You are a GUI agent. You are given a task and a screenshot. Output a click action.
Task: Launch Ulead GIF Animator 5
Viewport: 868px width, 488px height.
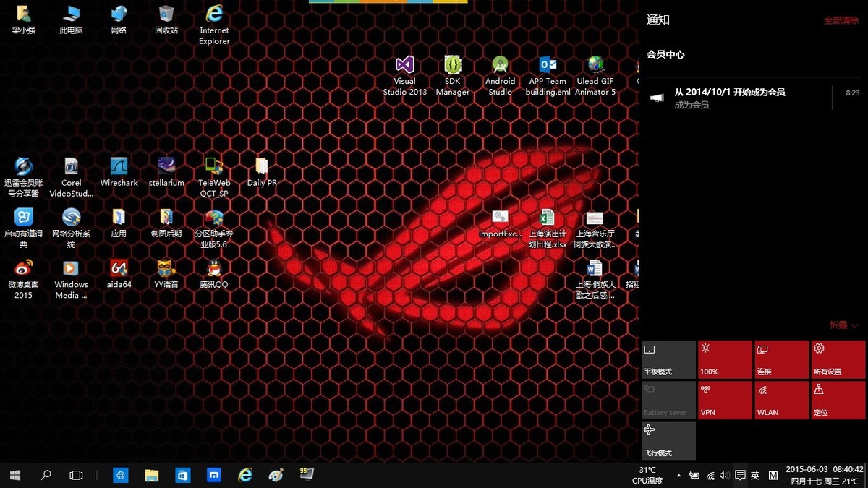click(x=595, y=76)
